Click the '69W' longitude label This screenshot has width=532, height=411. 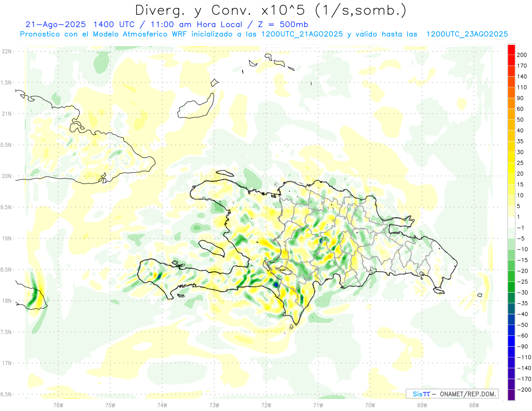422,405
